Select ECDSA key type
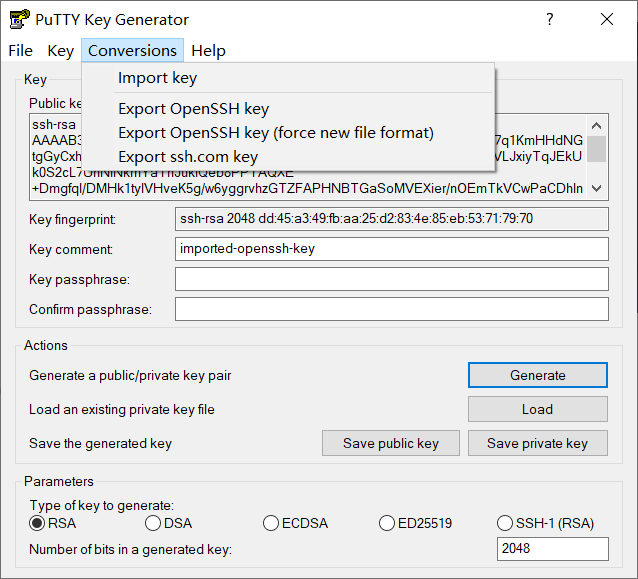The image size is (638, 579). 295,523
